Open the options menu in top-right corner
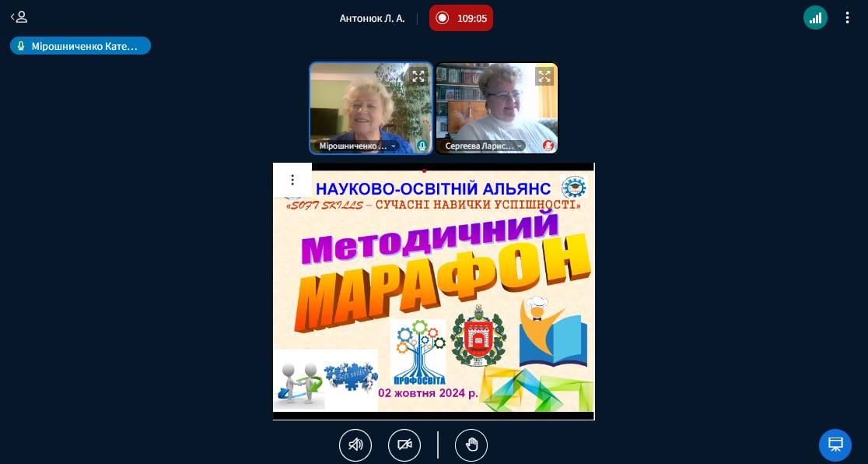 tap(847, 18)
